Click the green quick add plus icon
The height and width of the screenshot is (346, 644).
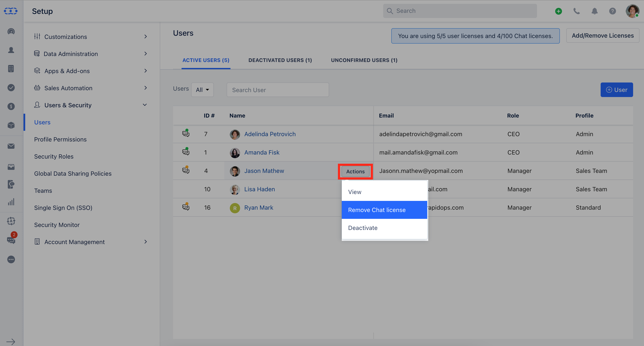click(x=558, y=11)
